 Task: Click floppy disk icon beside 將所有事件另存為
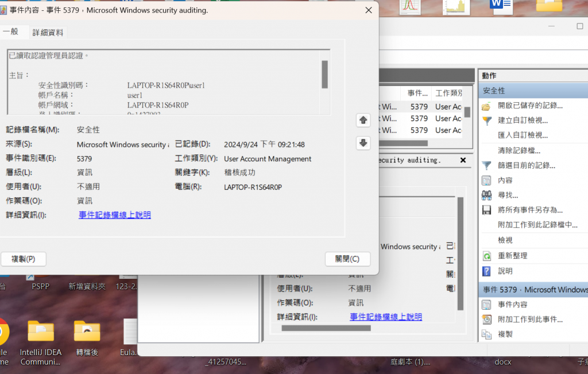pyautogui.click(x=486, y=210)
